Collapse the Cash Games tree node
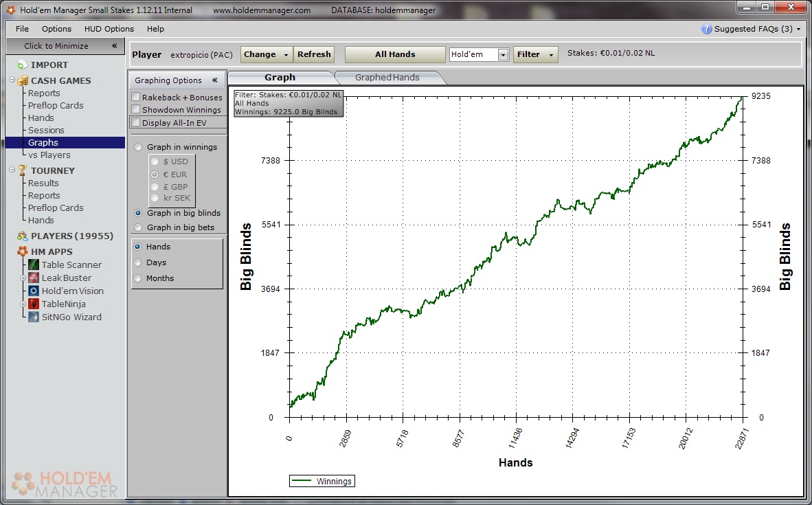This screenshot has width=812, height=505. pyautogui.click(x=12, y=80)
